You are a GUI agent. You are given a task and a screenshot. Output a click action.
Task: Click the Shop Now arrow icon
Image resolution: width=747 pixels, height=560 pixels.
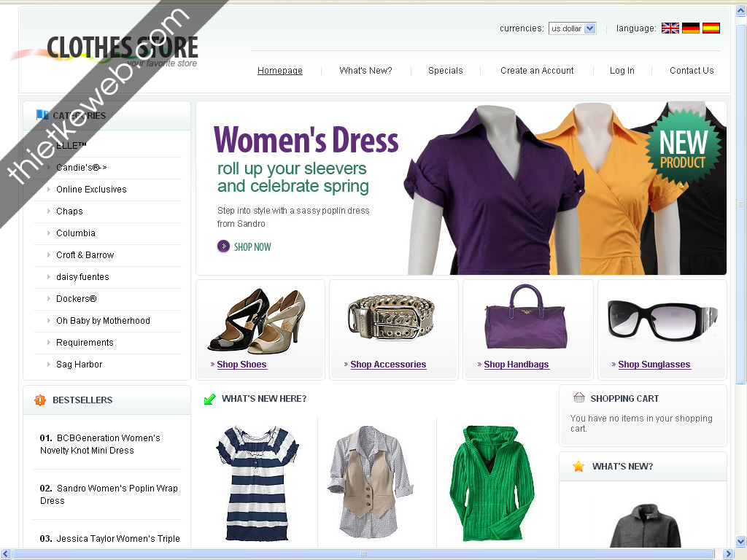point(223,246)
